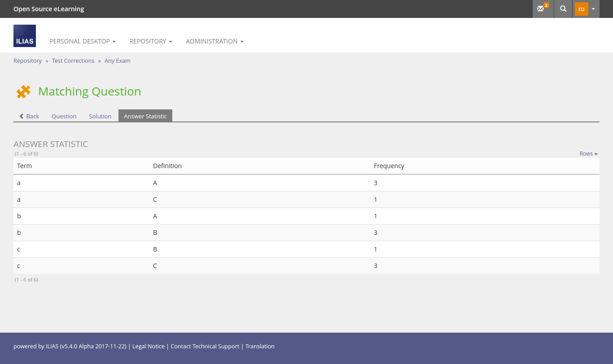Open the Rows dropdown
The width and height of the screenshot is (613, 364).
pyautogui.click(x=588, y=154)
